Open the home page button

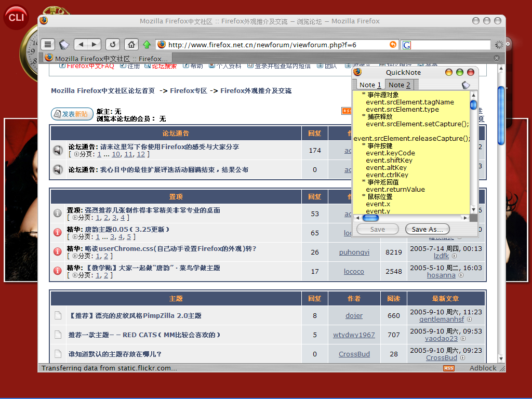tap(131, 45)
